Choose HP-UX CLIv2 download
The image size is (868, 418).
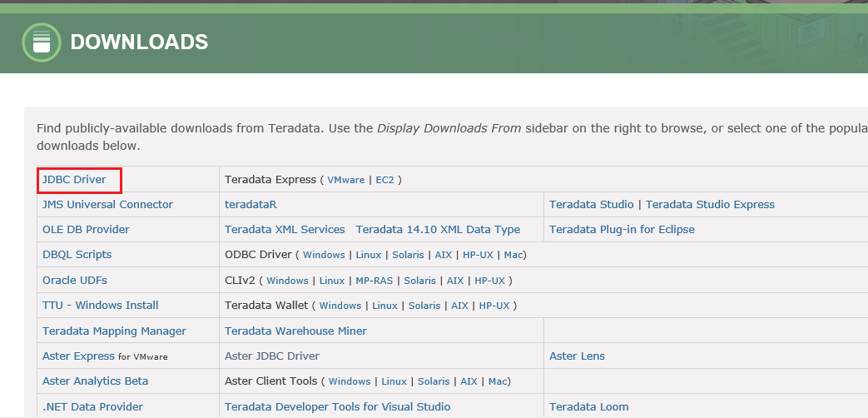point(490,281)
